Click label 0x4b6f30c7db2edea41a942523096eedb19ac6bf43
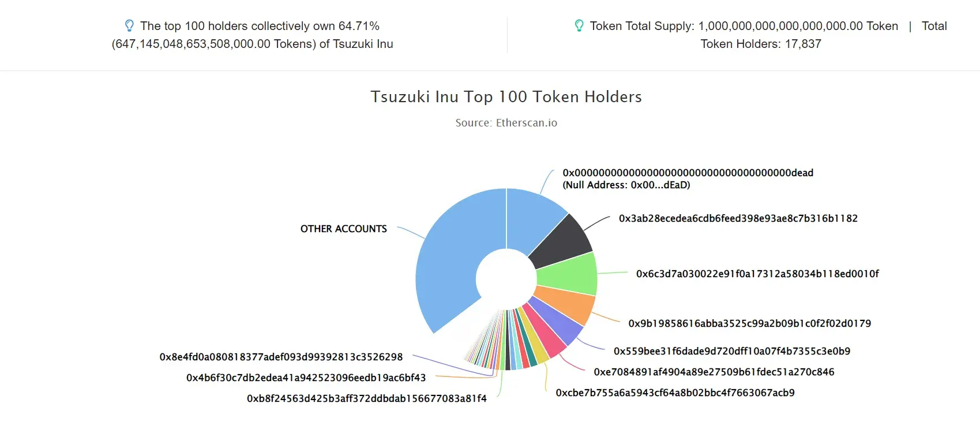 (x=306, y=378)
